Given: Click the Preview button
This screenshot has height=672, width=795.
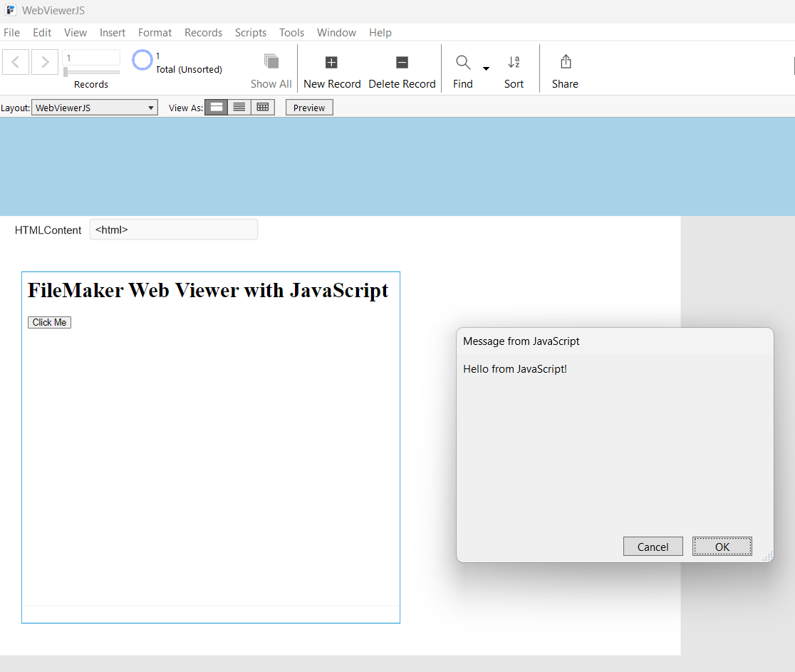Looking at the screenshot, I should (x=309, y=108).
